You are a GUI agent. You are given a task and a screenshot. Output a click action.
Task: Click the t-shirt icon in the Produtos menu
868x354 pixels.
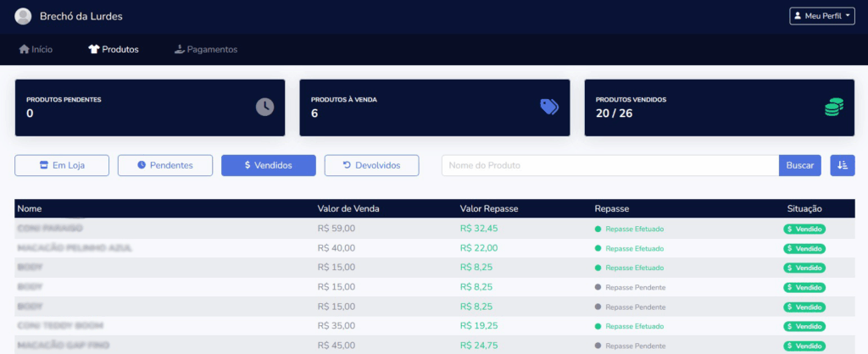(x=93, y=49)
